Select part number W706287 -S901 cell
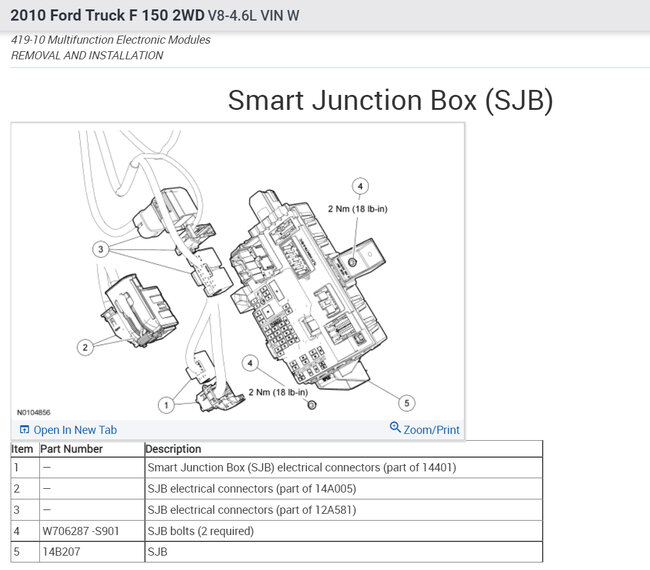Viewport: 650px width, 570px height. point(92,531)
